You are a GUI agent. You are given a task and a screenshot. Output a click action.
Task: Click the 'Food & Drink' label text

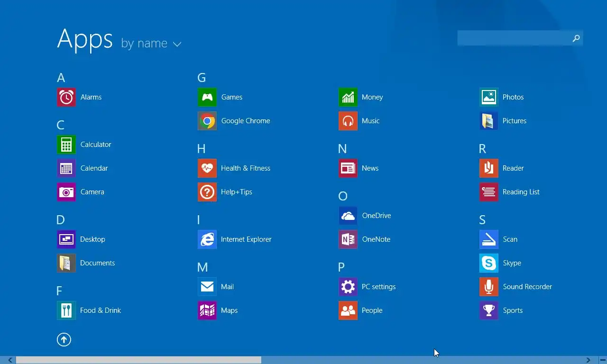click(101, 310)
